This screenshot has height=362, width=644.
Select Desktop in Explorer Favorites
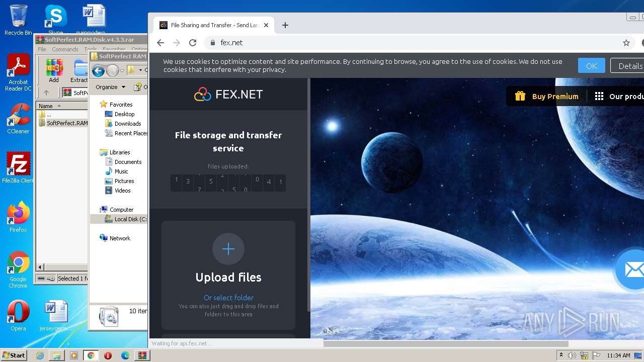[x=124, y=114]
